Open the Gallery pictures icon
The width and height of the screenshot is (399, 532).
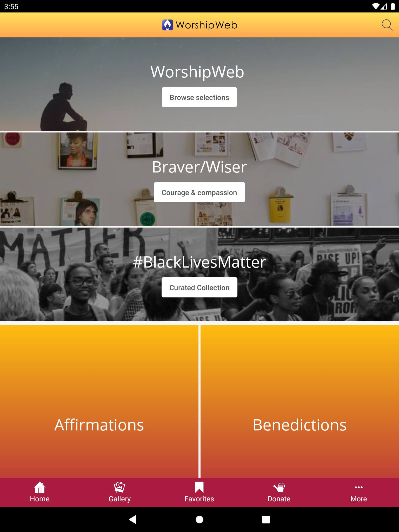[x=119, y=487]
